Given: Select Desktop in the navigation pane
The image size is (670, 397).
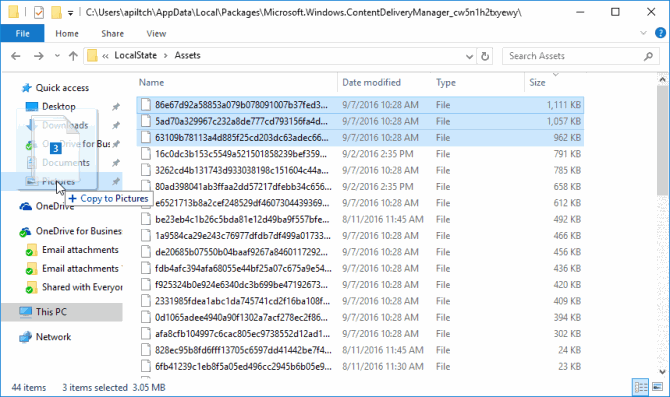Looking at the screenshot, I should pyautogui.click(x=59, y=106).
